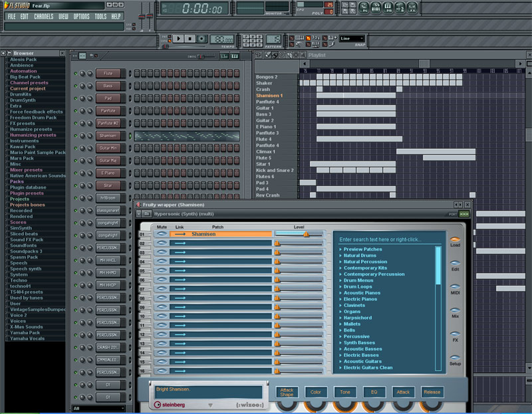Open the Step Sequencer via SS icon
The height and width of the screenshot is (414, 532).
(376, 7)
